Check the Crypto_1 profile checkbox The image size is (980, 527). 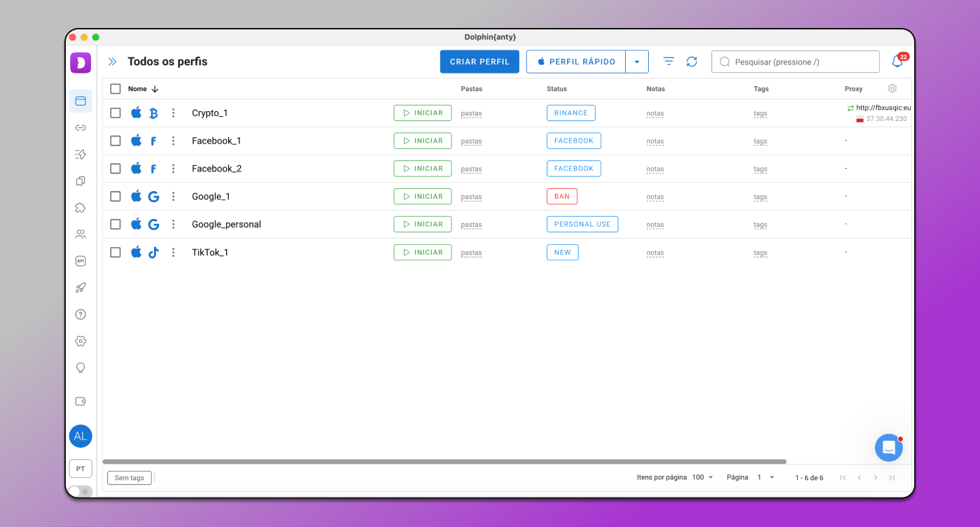point(115,113)
